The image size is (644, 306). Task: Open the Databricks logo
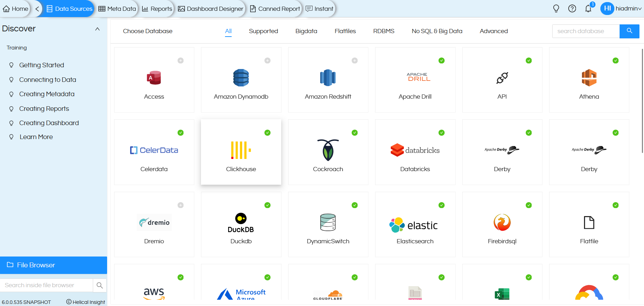point(415,150)
